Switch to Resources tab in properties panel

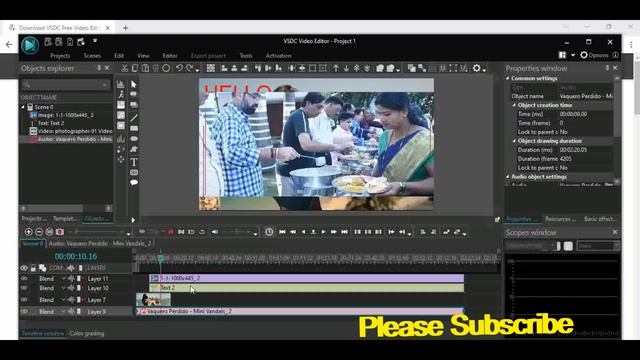560,219
